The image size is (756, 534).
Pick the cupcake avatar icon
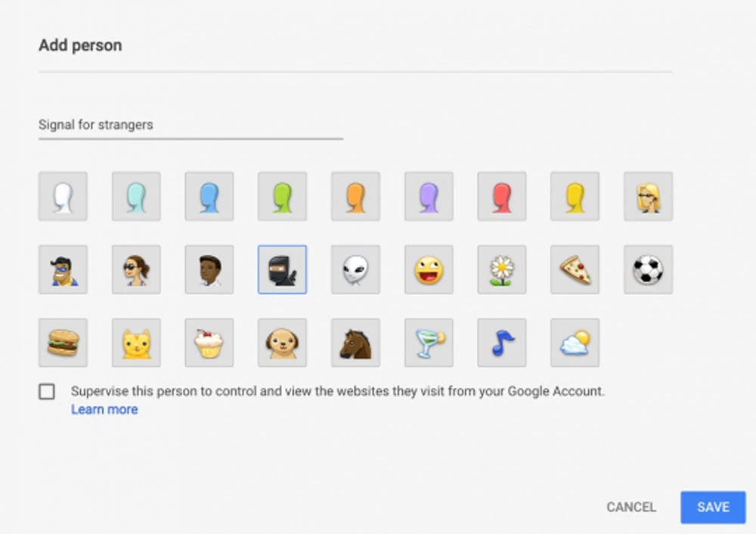click(209, 343)
